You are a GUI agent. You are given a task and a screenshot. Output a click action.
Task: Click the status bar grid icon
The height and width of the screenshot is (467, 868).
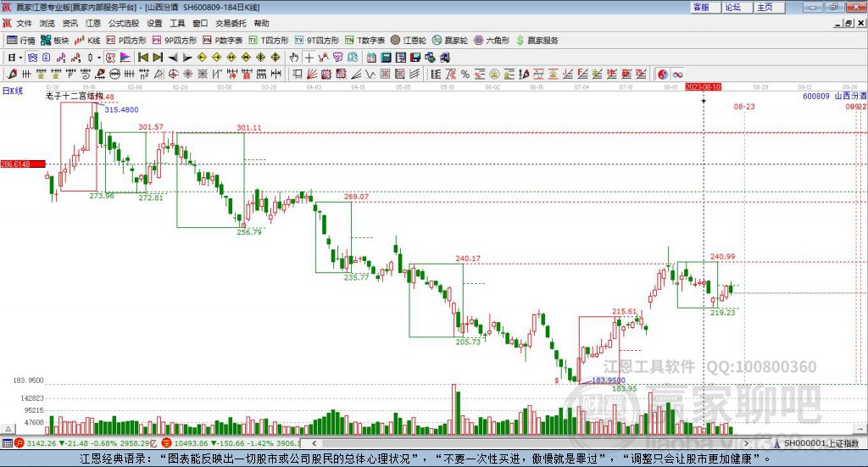(x=7, y=443)
